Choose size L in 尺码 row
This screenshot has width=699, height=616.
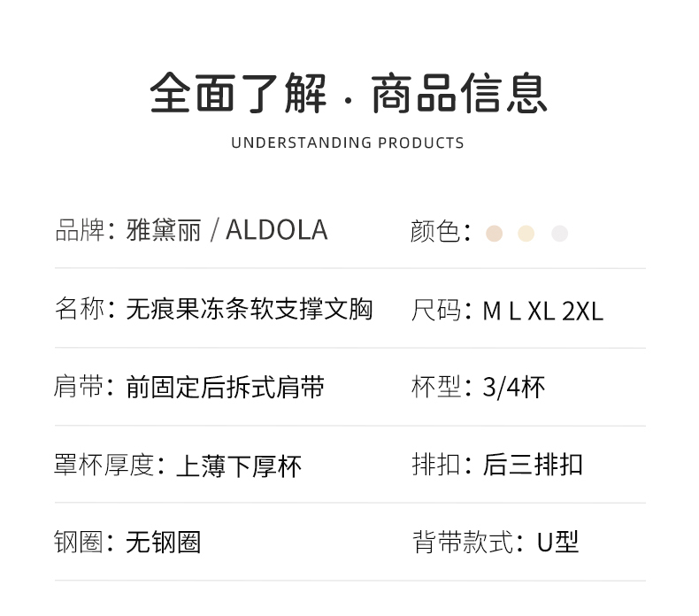coord(514,312)
